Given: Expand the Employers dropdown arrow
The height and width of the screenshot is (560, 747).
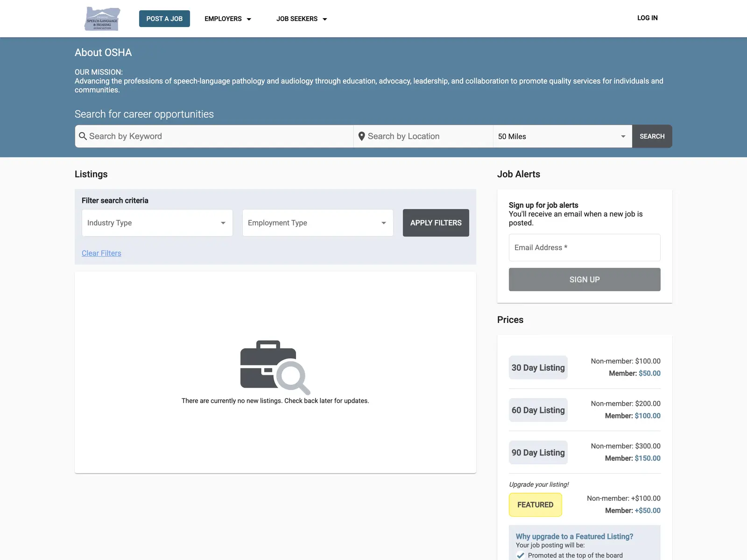Looking at the screenshot, I should point(249,19).
